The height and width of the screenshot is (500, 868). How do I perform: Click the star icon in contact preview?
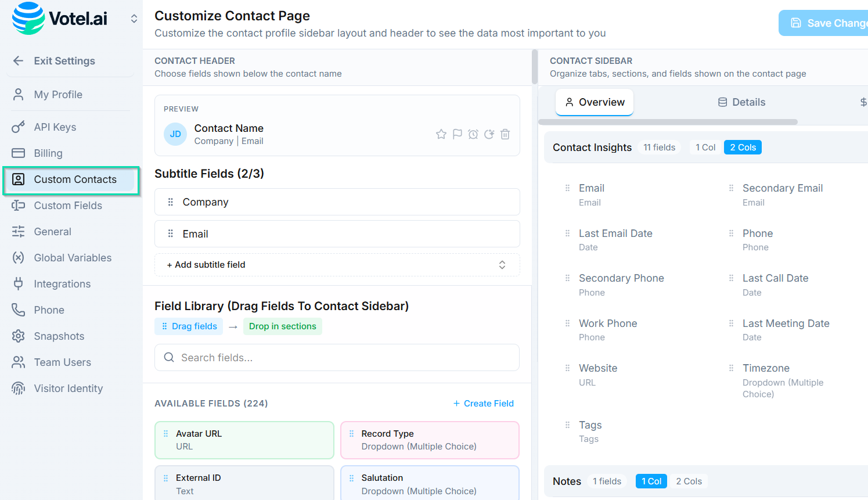[441, 134]
